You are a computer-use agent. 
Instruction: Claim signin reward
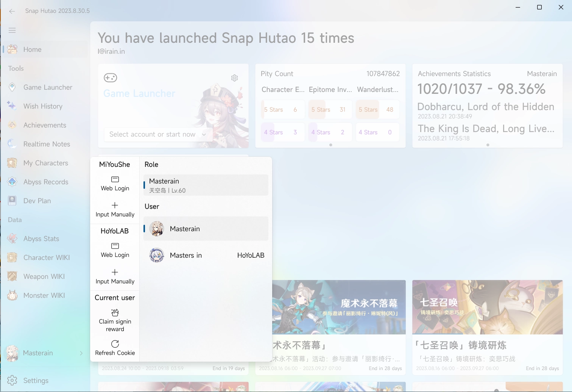115,320
